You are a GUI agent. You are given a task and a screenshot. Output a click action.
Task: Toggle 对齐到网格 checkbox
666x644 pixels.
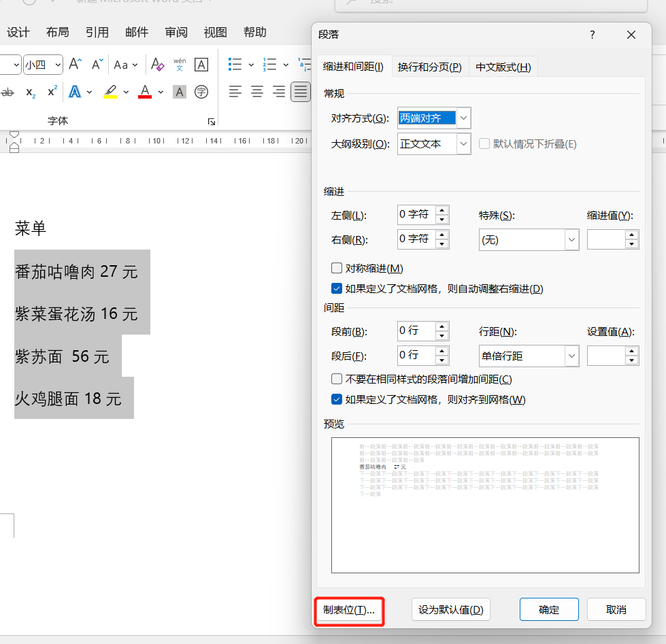(336, 399)
